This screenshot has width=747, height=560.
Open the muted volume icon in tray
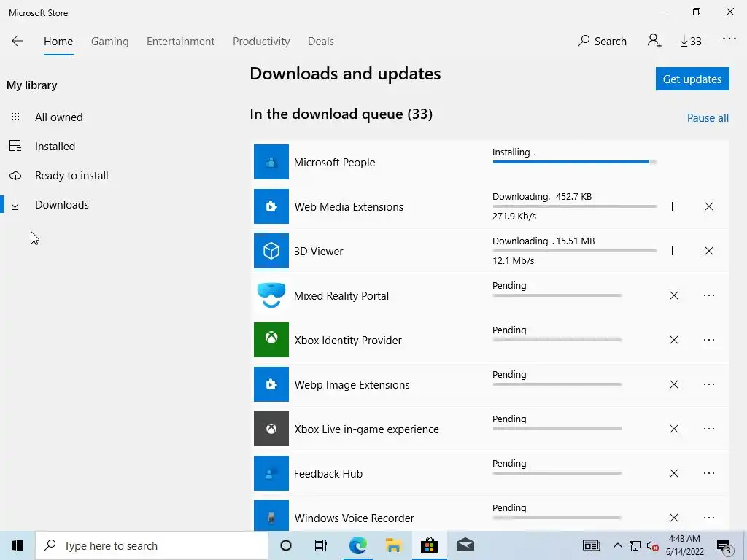pos(653,546)
